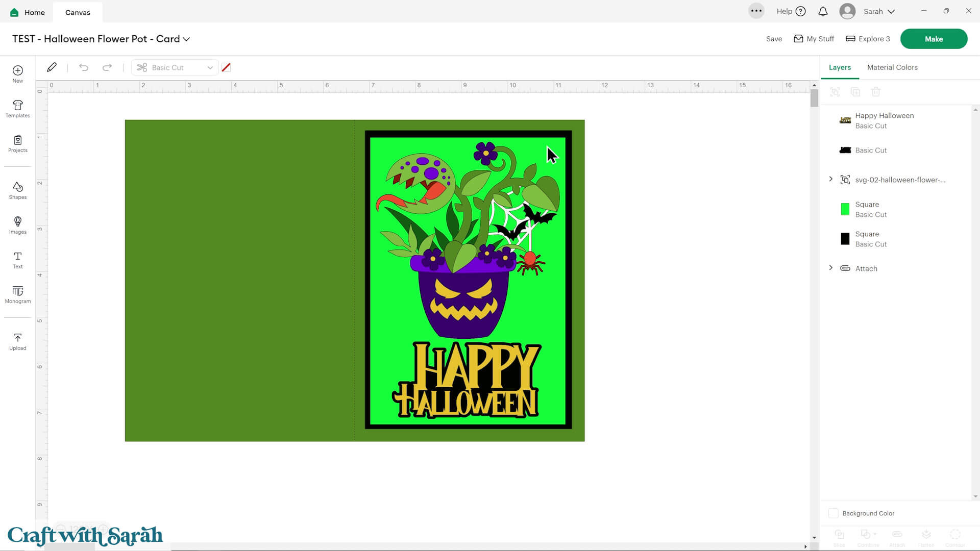Open the Basic Cut operation dropdown
The image size is (980, 551).
pyautogui.click(x=175, y=67)
